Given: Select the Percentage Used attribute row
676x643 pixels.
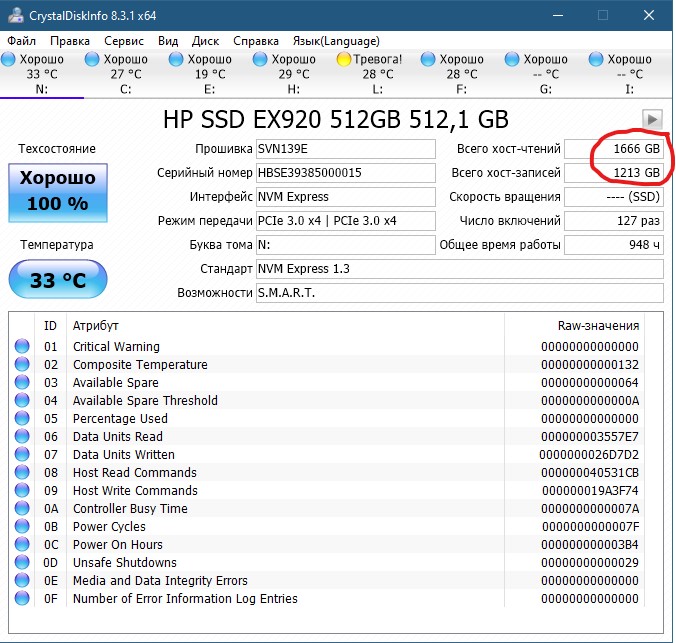Looking at the screenshot, I should 120,419.
